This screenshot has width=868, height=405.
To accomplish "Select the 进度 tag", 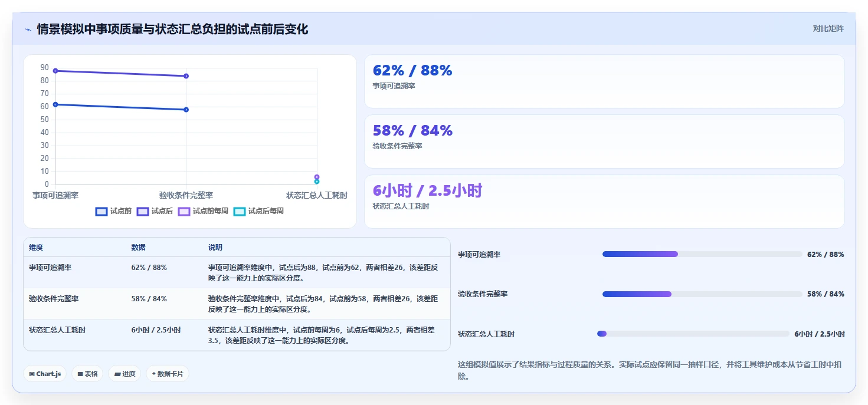I will pyautogui.click(x=125, y=374).
